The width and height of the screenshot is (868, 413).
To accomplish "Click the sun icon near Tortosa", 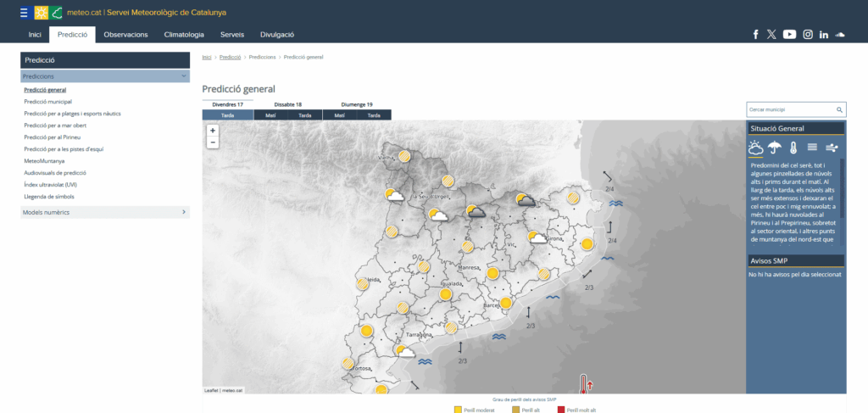I will coord(348,363).
